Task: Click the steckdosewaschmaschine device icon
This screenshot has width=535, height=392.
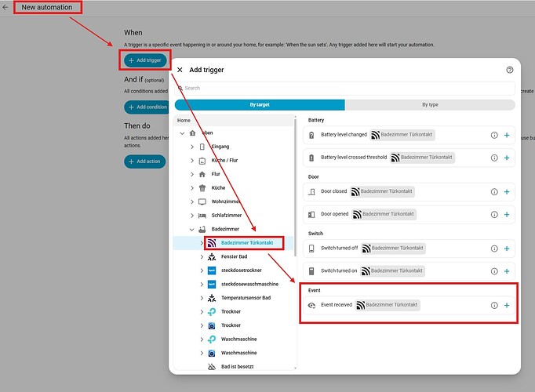Action: point(212,285)
